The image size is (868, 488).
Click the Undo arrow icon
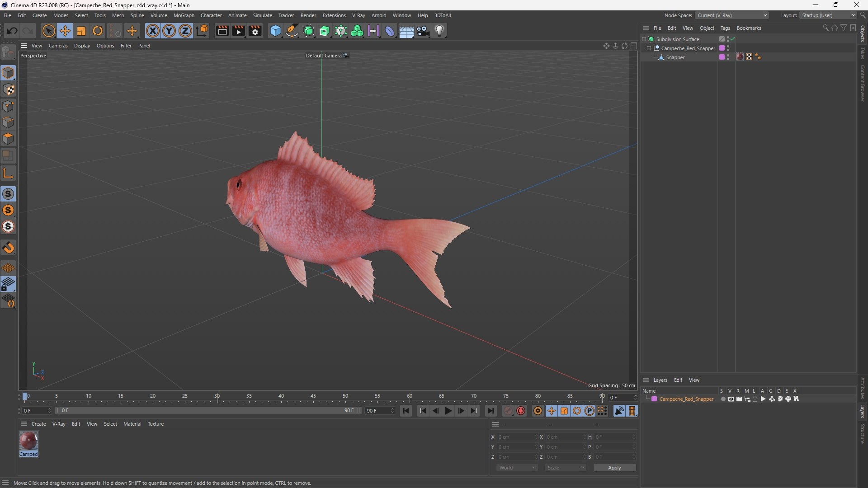[12, 31]
